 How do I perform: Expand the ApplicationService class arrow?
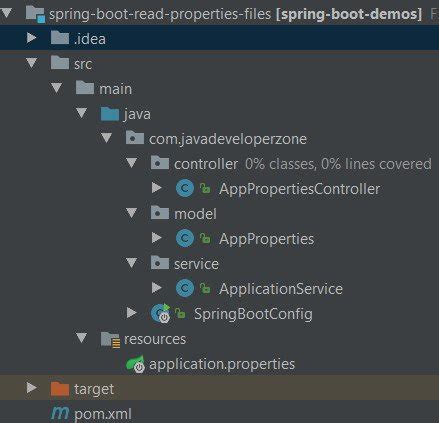[157, 288]
